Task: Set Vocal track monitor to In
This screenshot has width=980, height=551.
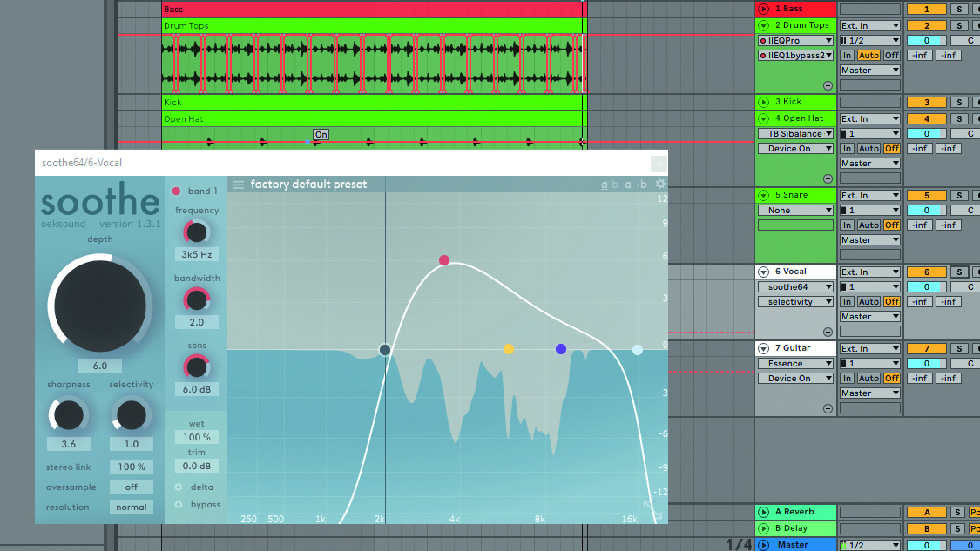Action: point(847,302)
